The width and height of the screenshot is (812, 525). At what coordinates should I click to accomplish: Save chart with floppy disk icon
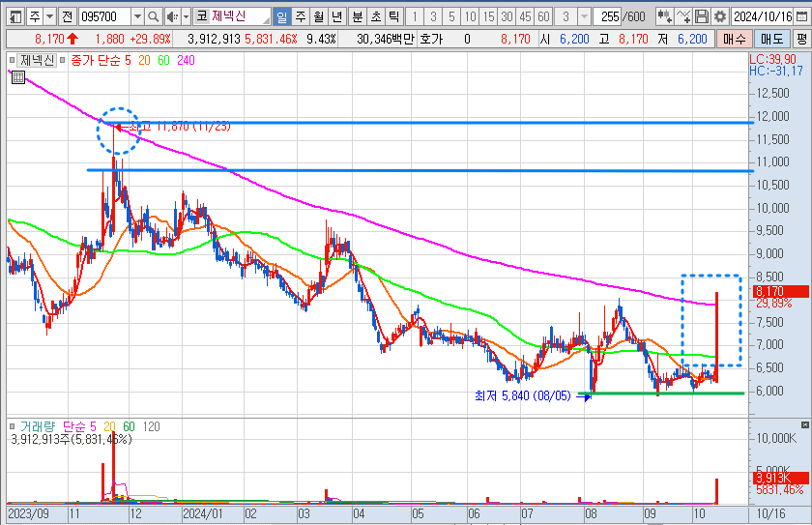pos(702,17)
